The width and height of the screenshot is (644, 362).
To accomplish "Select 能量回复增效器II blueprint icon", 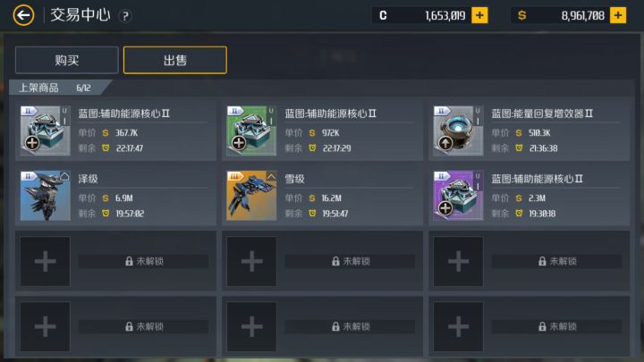I will click(x=458, y=130).
